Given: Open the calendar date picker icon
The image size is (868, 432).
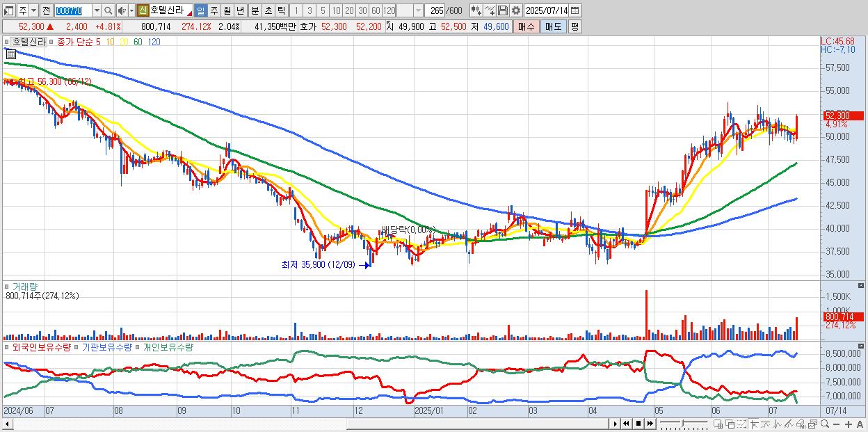Looking at the screenshot, I should [575, 10].
